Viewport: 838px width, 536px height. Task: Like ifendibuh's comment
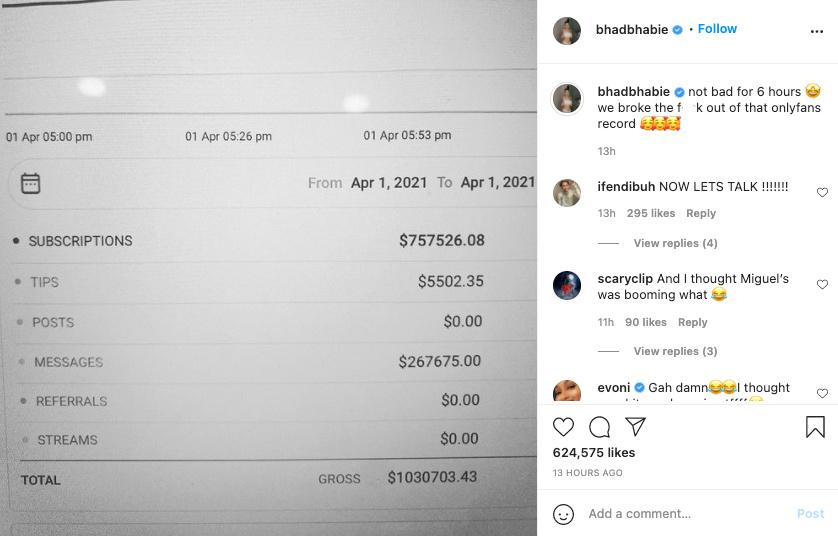click(822, 192)
